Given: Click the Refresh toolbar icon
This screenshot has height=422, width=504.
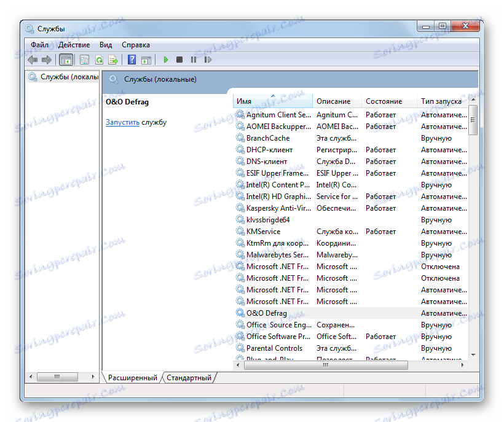Looking at the screenshot, I should [x=100, y=60].
